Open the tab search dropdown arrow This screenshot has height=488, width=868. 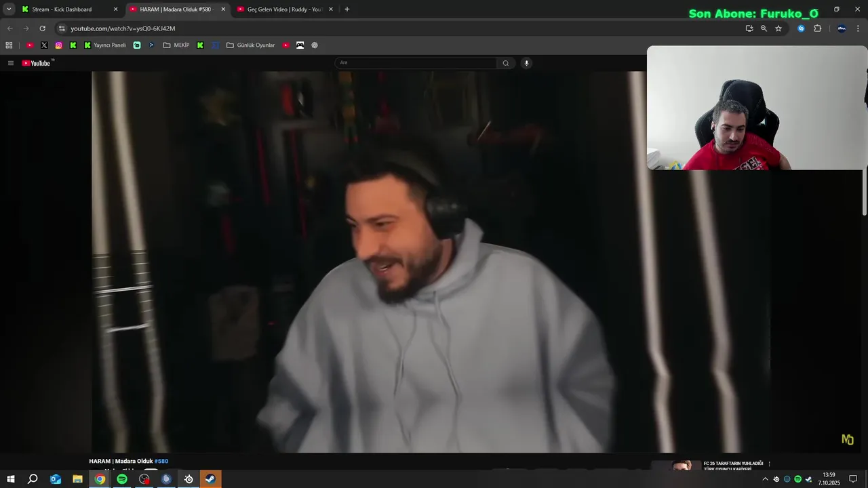(x=9, y=9)
